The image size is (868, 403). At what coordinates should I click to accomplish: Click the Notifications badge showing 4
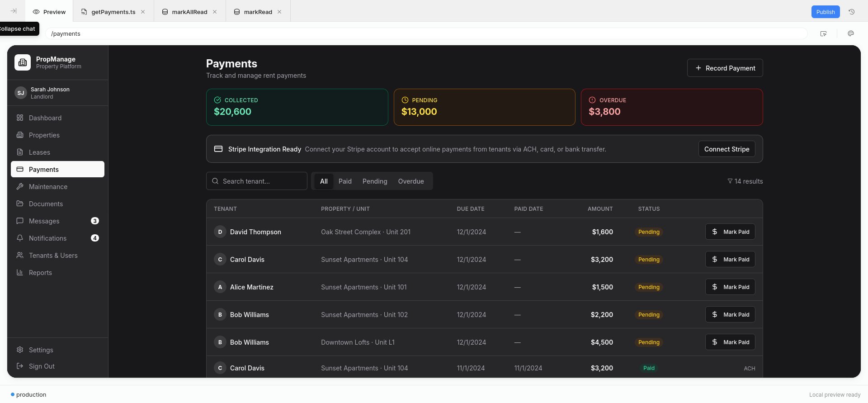95,238
